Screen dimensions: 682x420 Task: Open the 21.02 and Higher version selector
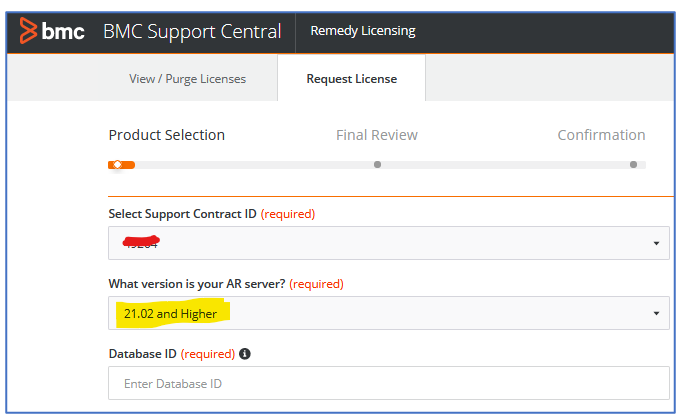388,313
